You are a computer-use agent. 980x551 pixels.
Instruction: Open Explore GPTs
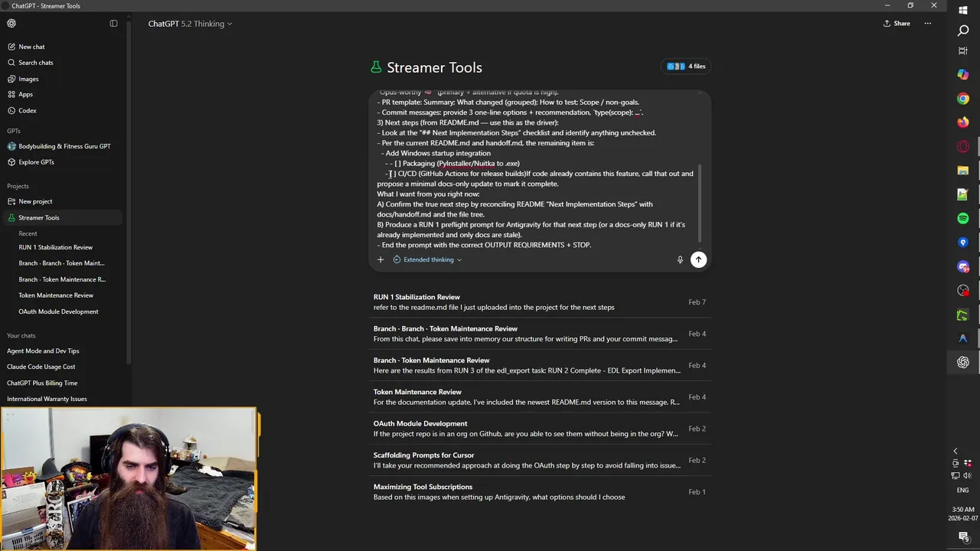[36, 162]
